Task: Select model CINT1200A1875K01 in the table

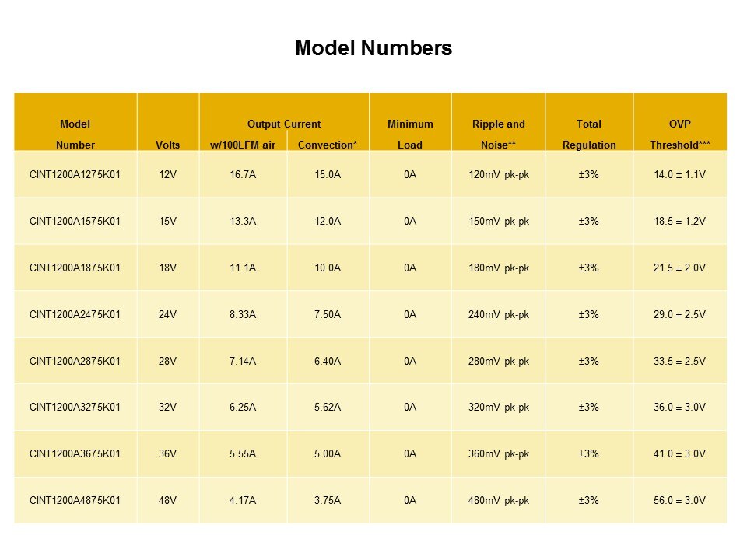Action: (x=75, y=268)
